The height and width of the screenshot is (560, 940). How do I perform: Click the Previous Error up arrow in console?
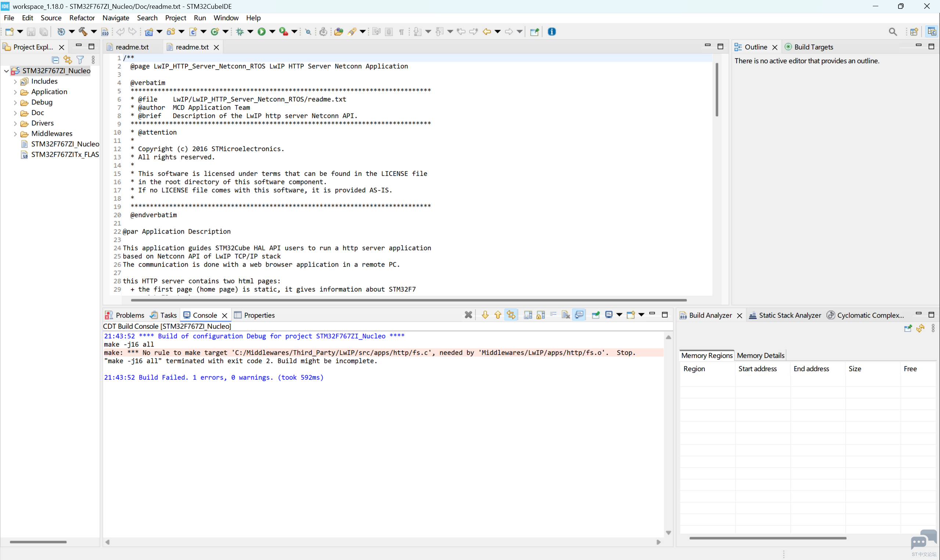498,315
